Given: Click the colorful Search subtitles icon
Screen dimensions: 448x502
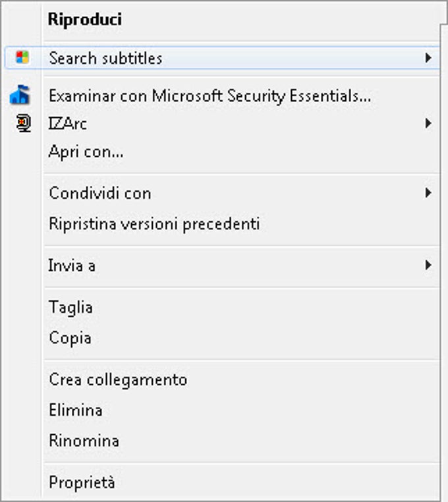Looking at the screenshot, I should [22, 58].
